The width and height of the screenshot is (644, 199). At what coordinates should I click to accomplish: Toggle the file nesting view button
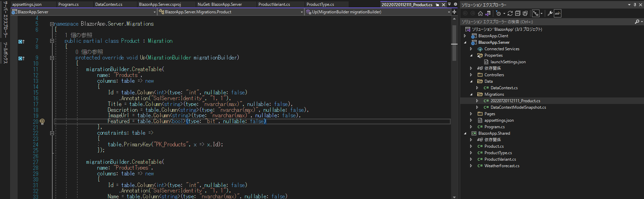pyautogui.click(x=536, y=13)
